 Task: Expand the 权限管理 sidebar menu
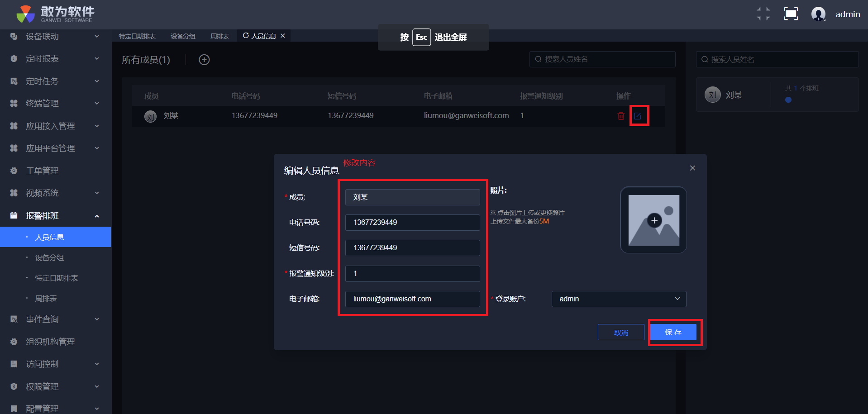(x=55, y=387)
